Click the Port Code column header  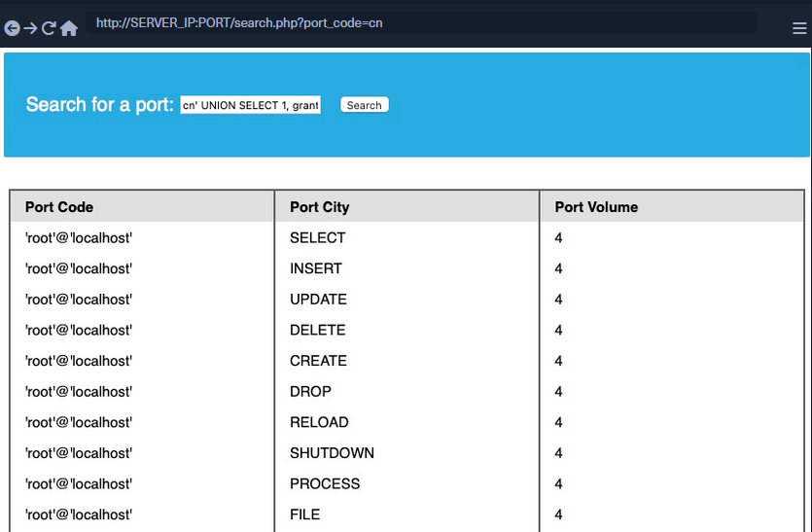59,207
